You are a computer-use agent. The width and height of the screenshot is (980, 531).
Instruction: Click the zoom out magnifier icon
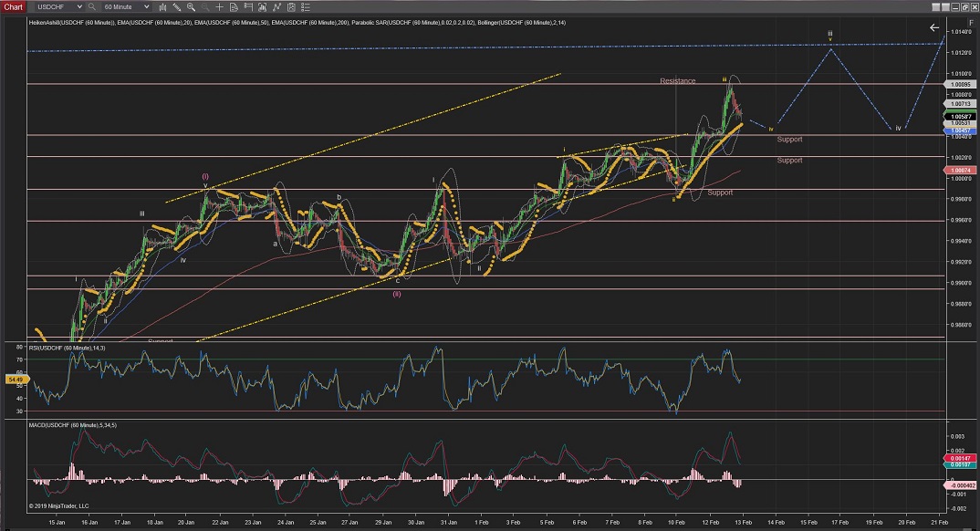click(204, 7)
